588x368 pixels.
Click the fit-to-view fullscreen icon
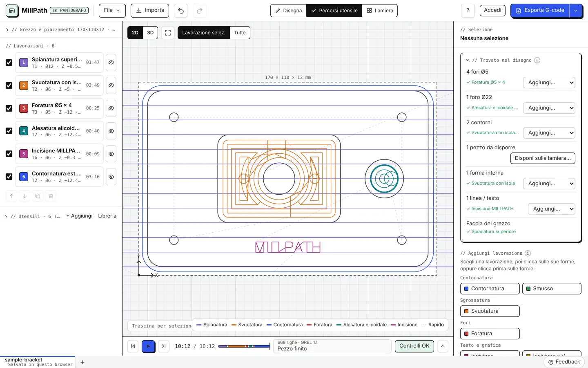[168, 33]
